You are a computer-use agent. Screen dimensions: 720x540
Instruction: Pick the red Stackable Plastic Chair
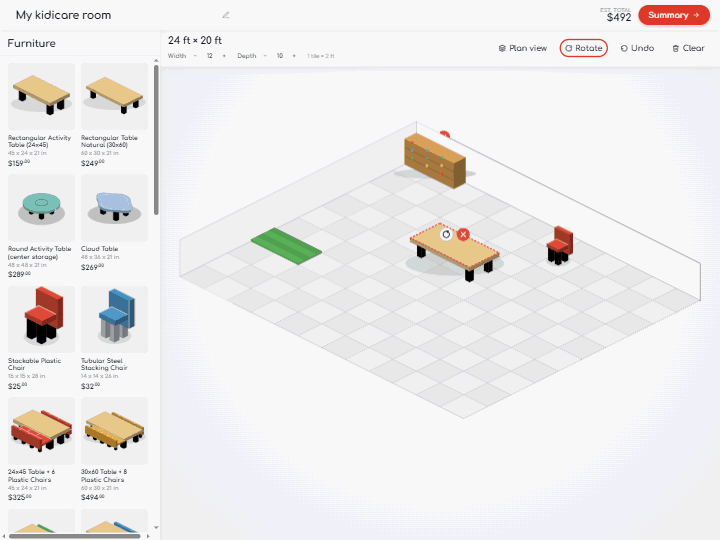point(41,319)
